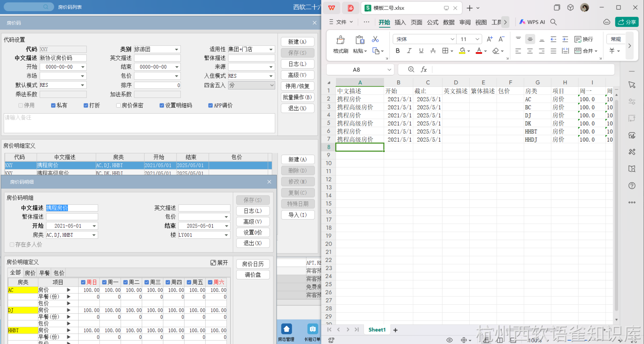Open the font name 宋体 dropdown
The image size is (644, 344).
point(452,39)
